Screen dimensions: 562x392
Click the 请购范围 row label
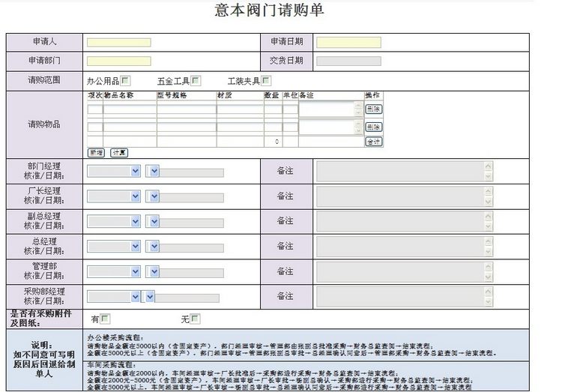[x=44, y=80]
